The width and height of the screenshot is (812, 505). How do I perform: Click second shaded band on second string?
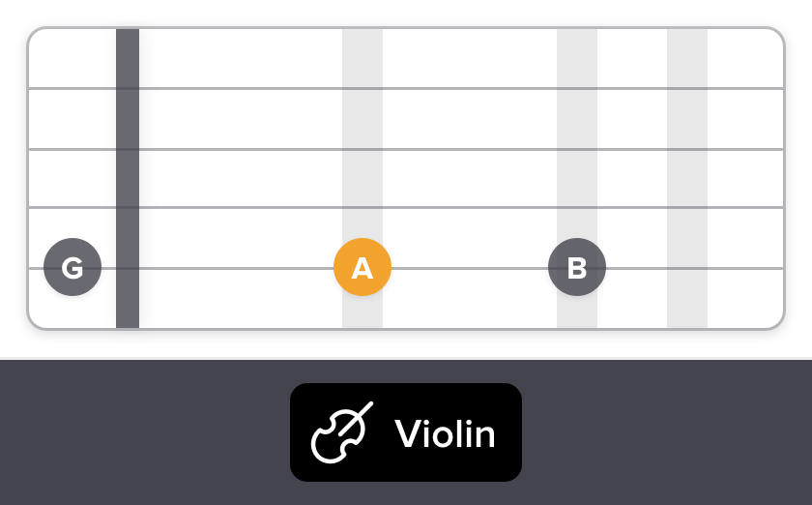[577, 149]
